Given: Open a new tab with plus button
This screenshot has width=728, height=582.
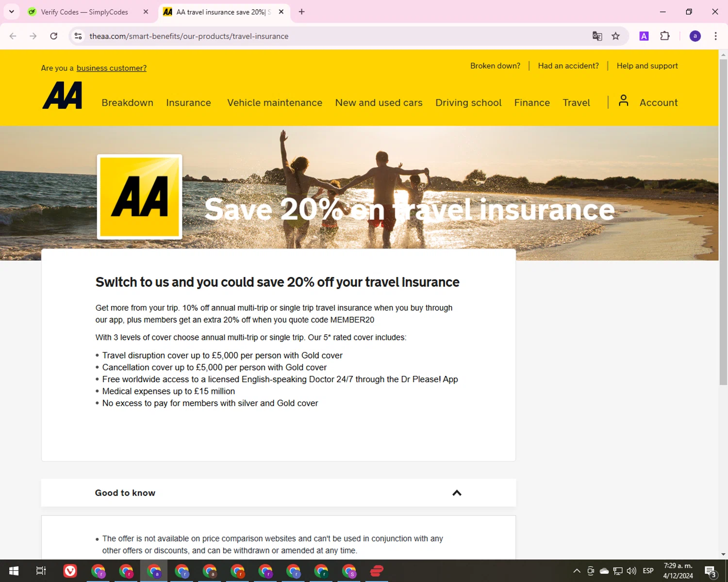Looking at the screenshot, I should (301, 12).
